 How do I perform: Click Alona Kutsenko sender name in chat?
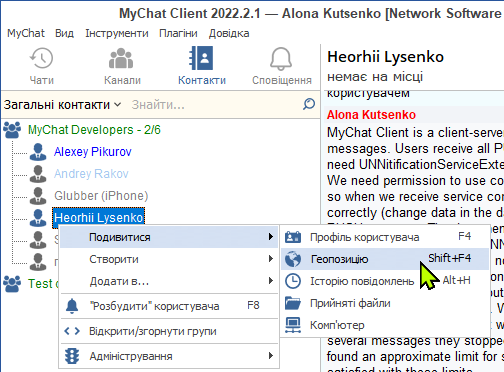[x=371, y=115]
